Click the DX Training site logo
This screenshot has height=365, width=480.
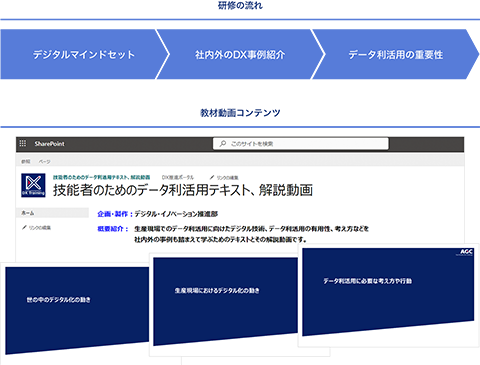[33, 185]
